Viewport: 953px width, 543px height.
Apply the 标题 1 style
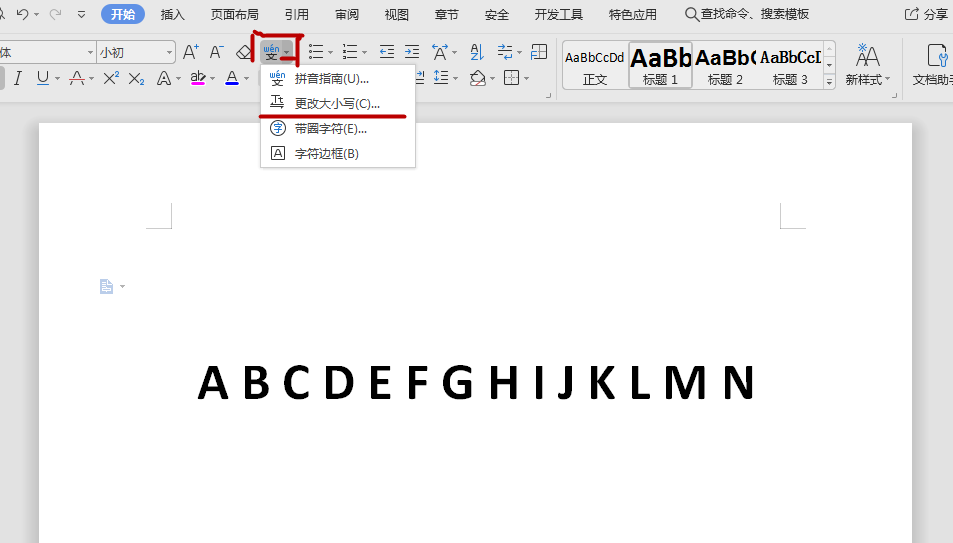point(660,66)
